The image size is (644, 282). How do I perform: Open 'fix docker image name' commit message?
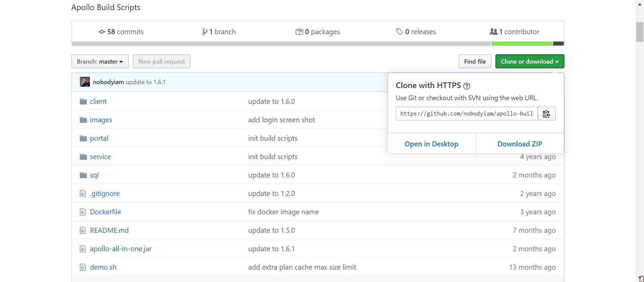(283, 212)
